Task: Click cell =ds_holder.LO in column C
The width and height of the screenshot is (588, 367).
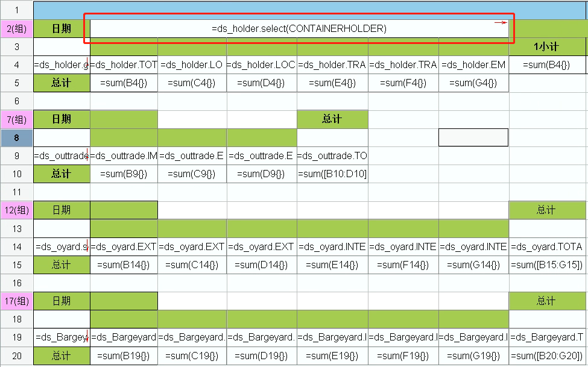Action: (x=192, y=65)
